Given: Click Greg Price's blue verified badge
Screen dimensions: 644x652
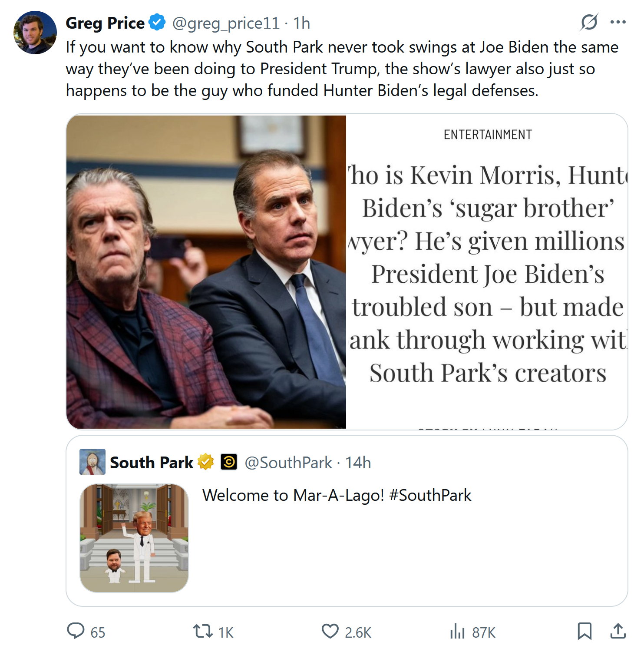Looking at the screenshot, I should [x=157, y=22].
